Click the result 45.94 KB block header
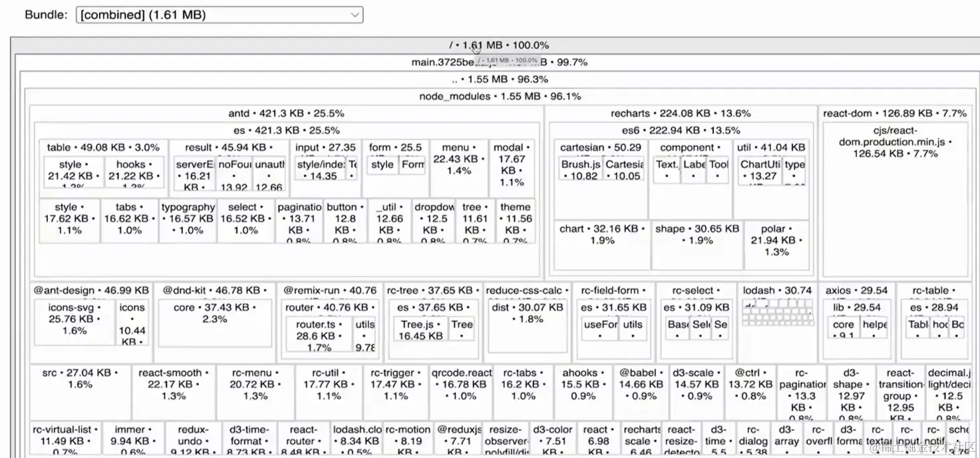This screenshot has width=980, height=458. pyautogui.click(x=228, y=148)
